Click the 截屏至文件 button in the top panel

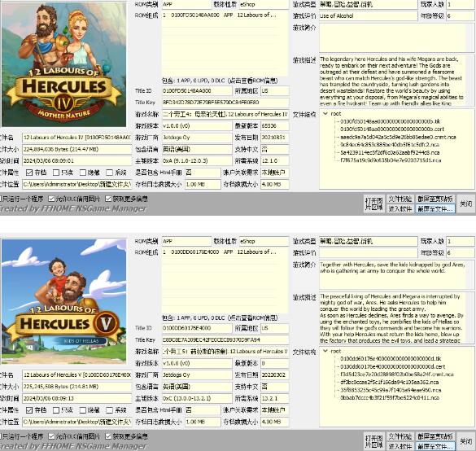435,208
